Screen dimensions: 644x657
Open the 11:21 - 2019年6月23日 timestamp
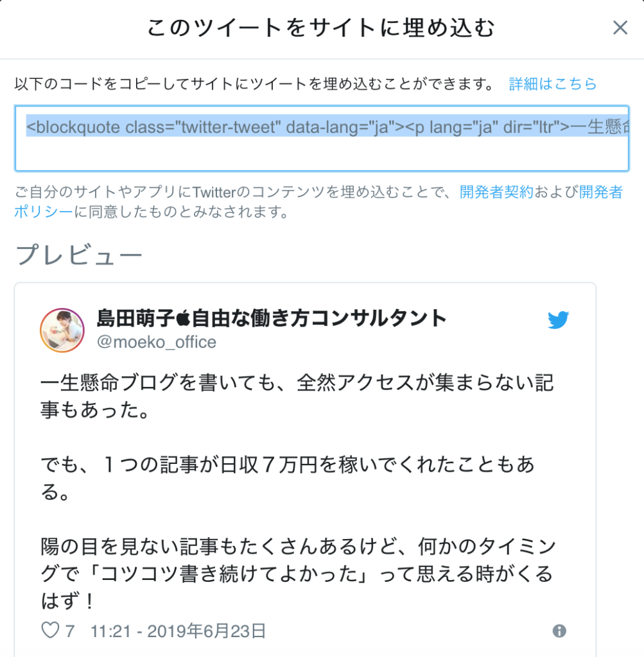click(178, 631)
